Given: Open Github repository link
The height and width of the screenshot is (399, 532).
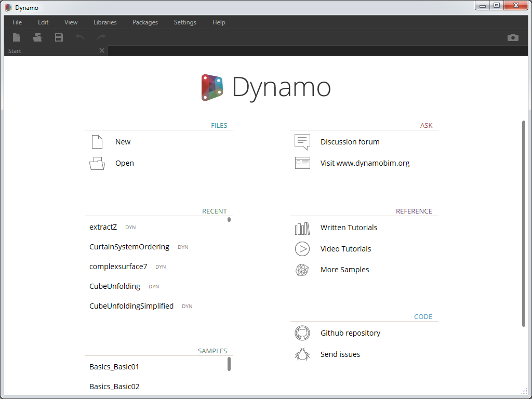Looking at the screenshot, I should pyautogui.click(x=350, y=333).
